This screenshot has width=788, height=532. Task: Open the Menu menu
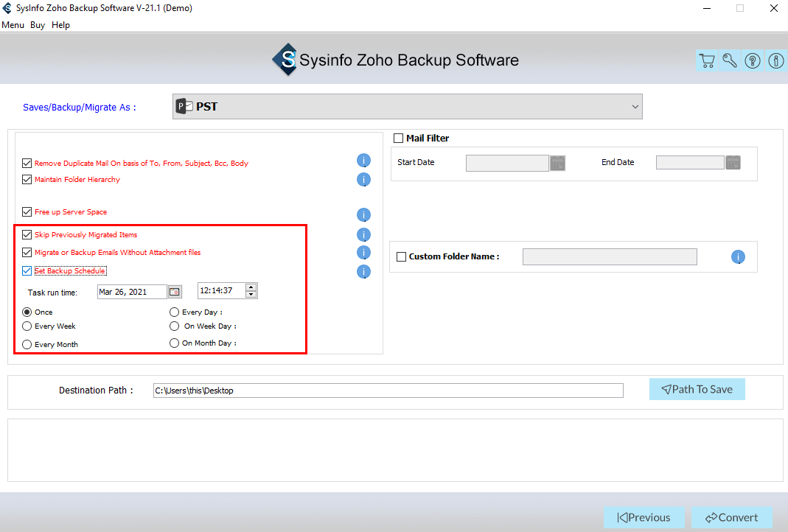[x=13, y=25]
